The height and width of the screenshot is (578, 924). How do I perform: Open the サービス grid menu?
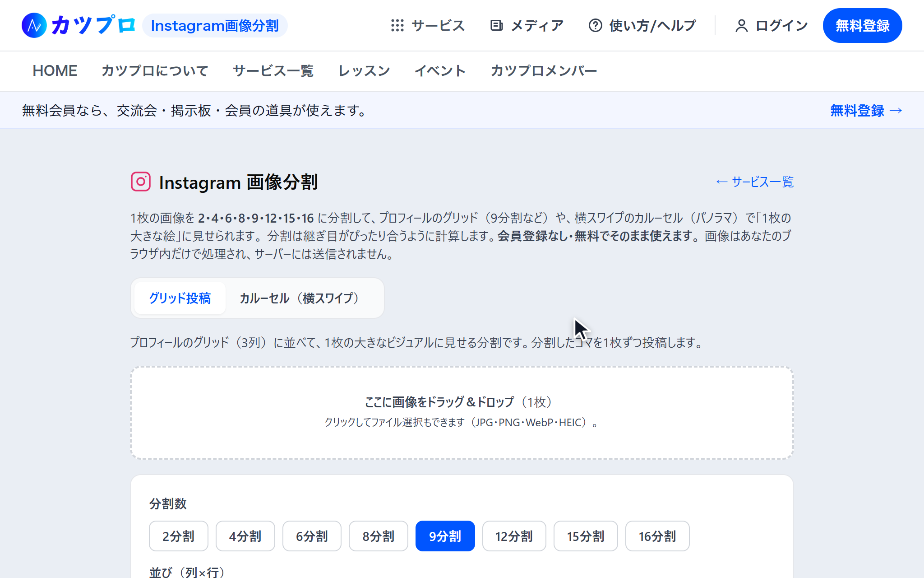pyautogui.click(x=428, y=26)
